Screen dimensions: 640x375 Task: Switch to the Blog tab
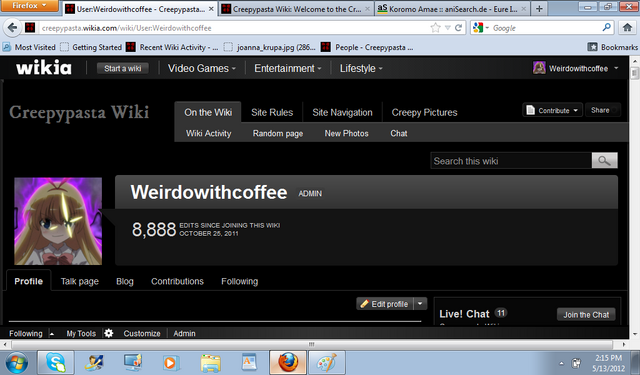click(124, 281)
